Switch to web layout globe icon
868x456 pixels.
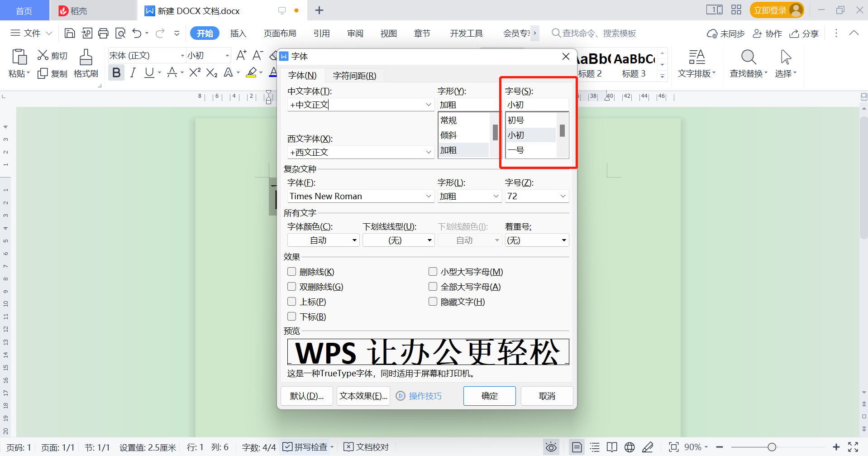click(x=630, y=447)
